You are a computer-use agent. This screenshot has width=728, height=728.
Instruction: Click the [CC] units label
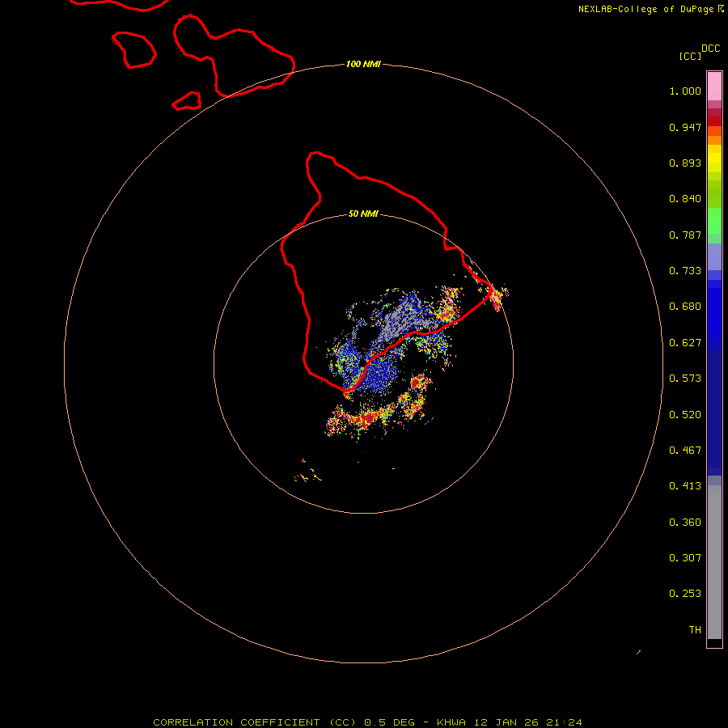[x=690, y=56]
